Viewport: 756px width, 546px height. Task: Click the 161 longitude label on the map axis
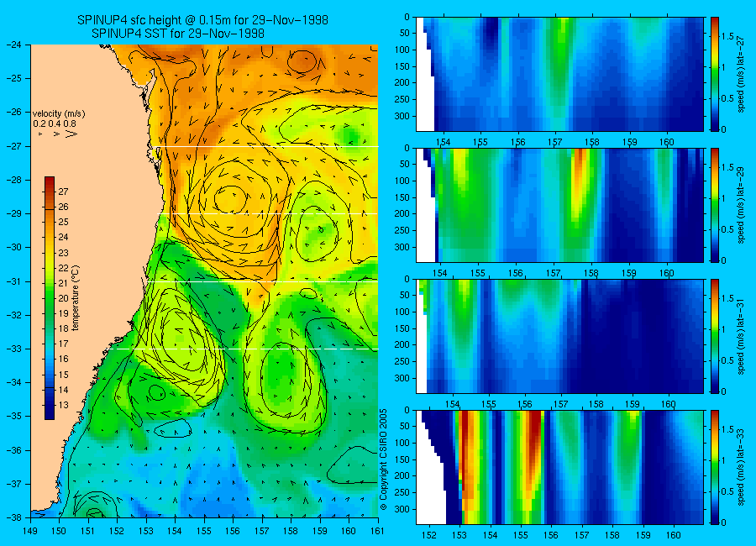(x=377, y=531)
